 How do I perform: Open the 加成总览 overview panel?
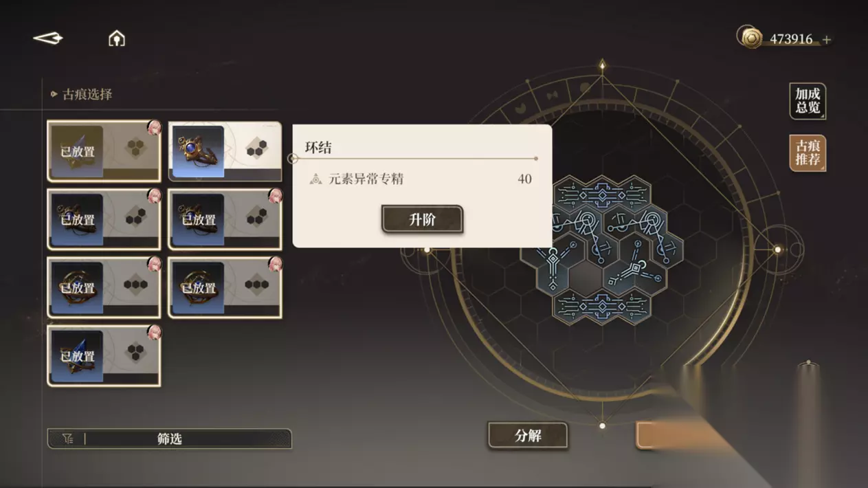(x=808, y=101)
